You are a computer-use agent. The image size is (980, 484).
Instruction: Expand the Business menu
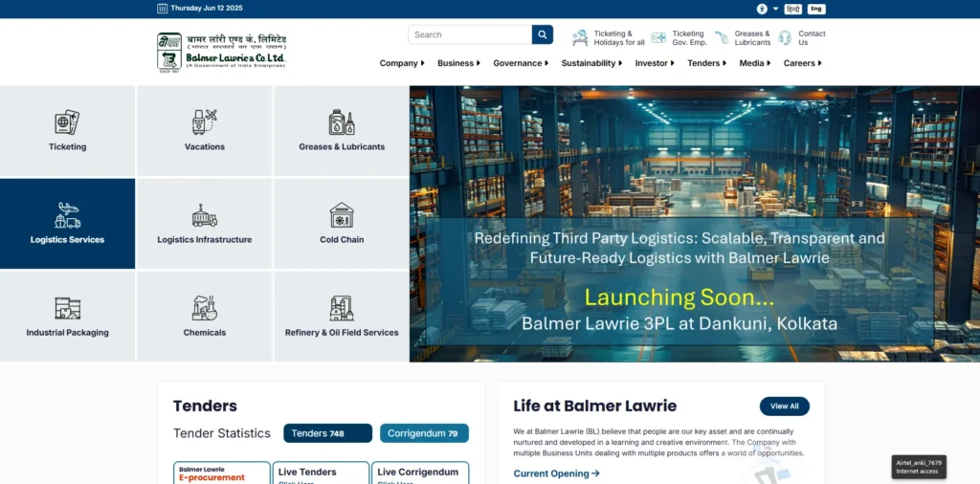tap(458, 63)
